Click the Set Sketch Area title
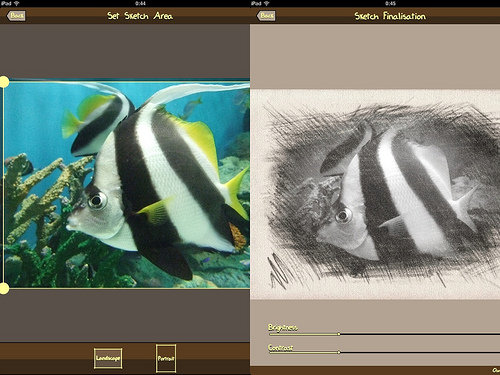The image size is (500, 375). pyautogui.click(x=140, y=16)
